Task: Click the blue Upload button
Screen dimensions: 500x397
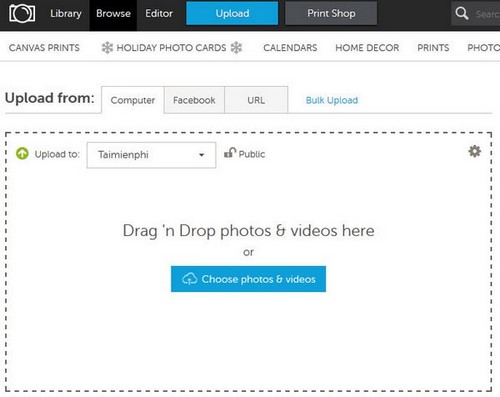Action: 232,13
